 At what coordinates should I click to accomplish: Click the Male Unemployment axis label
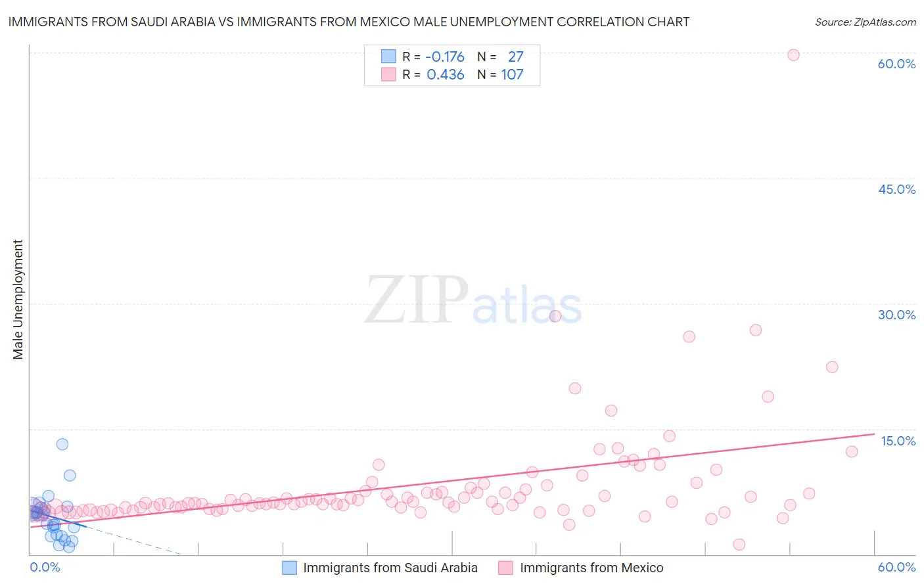(18, 300)
